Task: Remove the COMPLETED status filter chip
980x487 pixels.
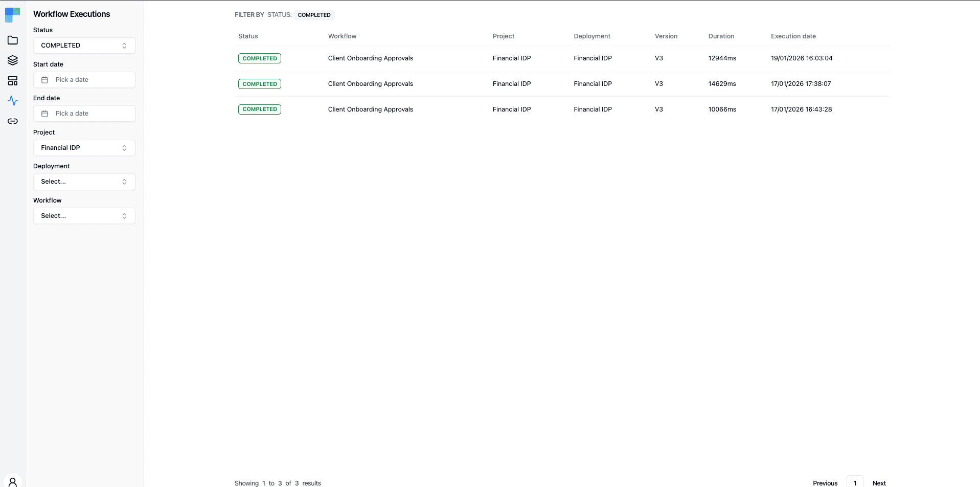Action: (314, 15)
